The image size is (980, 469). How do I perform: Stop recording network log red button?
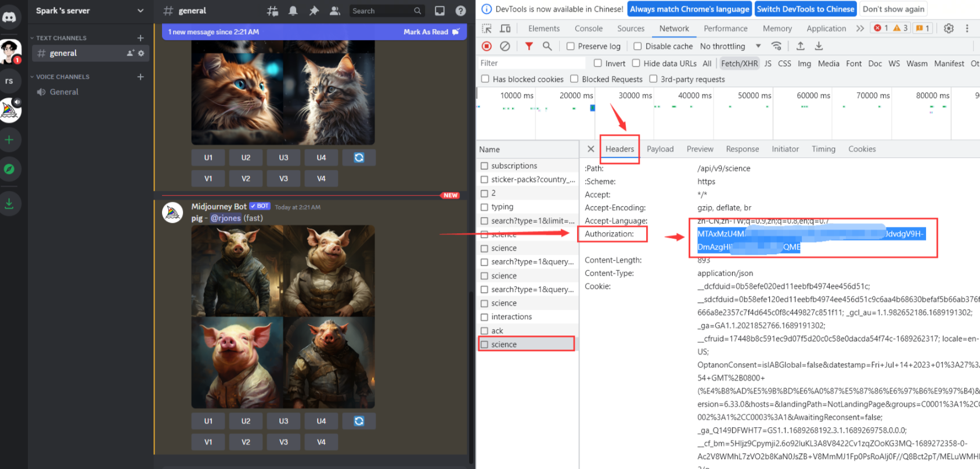click(487, 46)
